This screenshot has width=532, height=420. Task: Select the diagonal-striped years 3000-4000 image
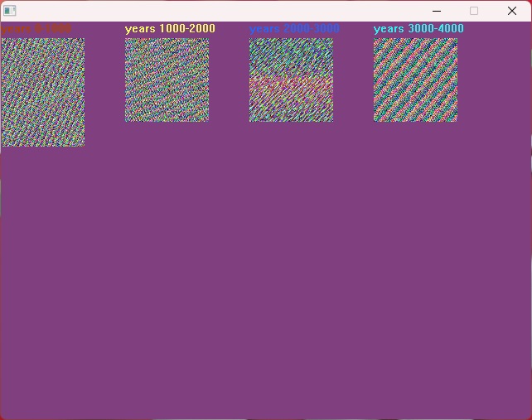pos(415,80)
